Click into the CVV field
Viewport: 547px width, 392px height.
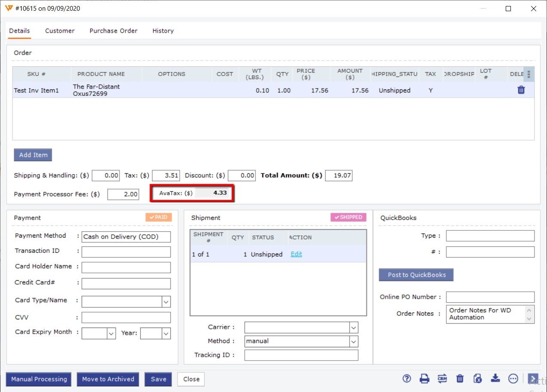[x=126, y=318]
